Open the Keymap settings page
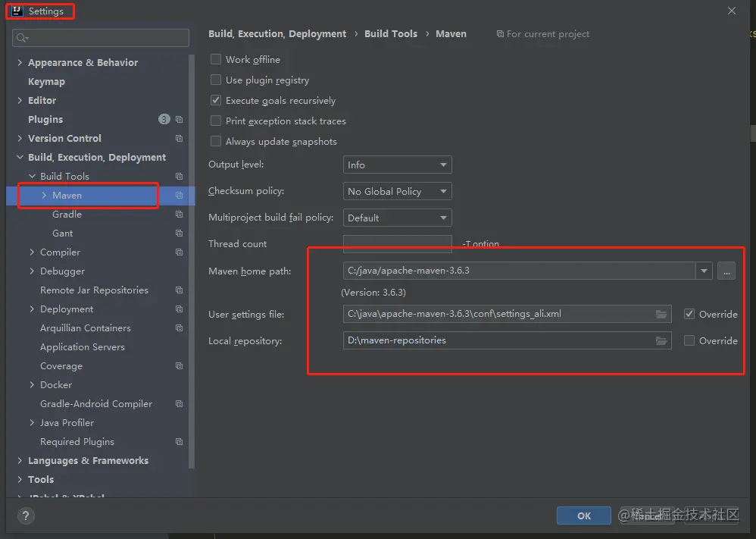Viewport: 756px width, 539px height. click(46, 82)
